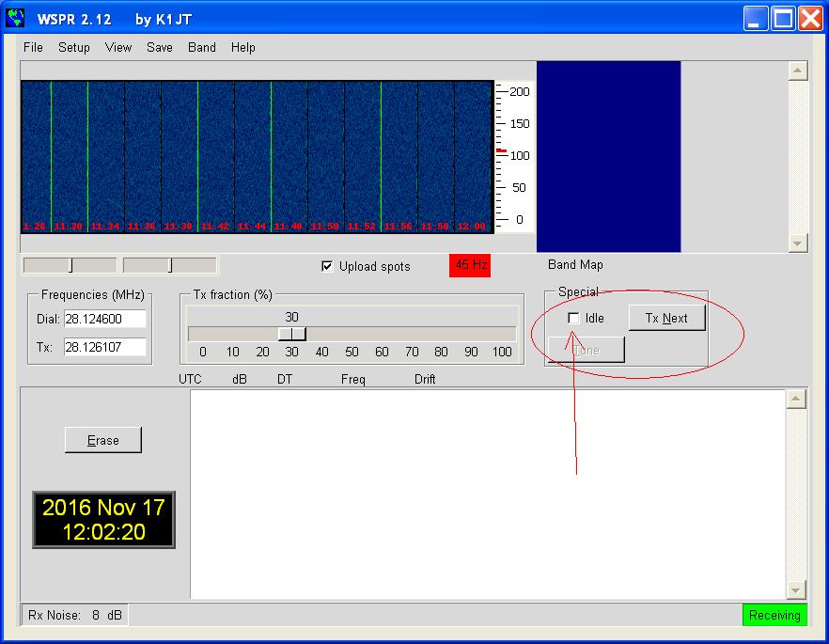Toggle the Upload spots checkbox

[327, 266]
